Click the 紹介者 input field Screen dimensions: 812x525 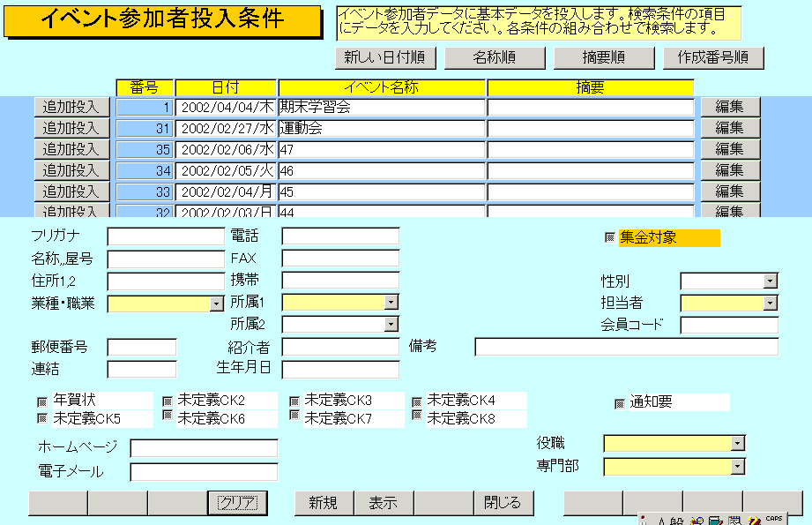340,348
